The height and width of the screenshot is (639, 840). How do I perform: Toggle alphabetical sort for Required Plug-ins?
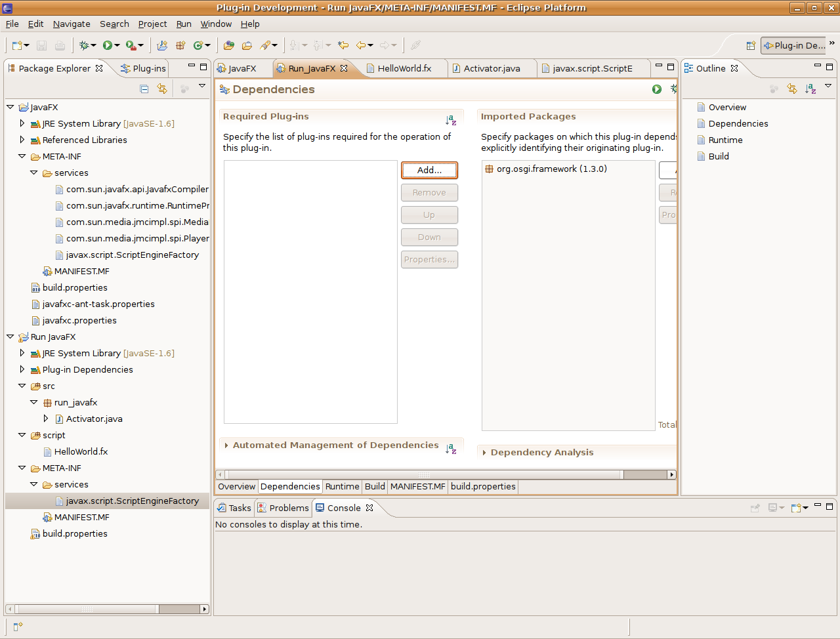(451, 120)
